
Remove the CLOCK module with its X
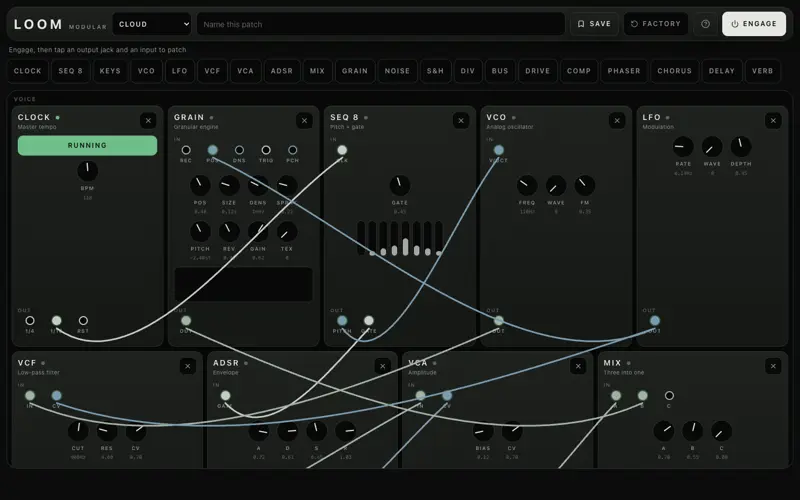coord(148,120)
